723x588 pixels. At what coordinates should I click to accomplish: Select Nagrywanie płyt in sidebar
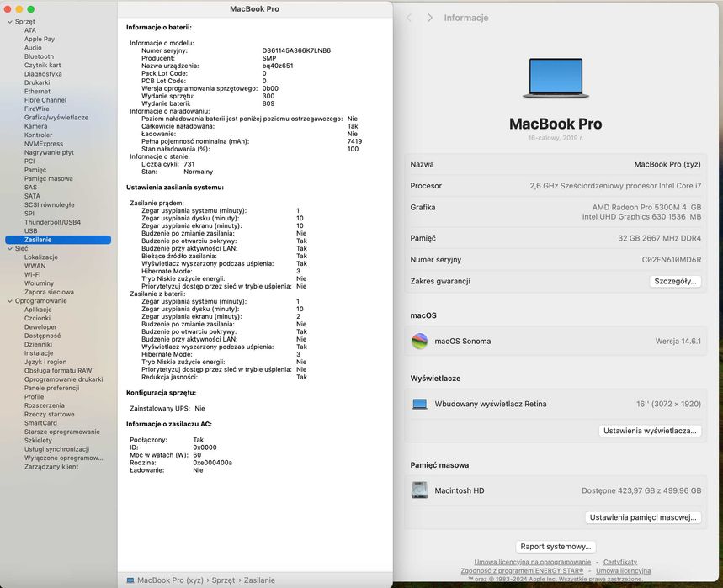coord(49,152)
